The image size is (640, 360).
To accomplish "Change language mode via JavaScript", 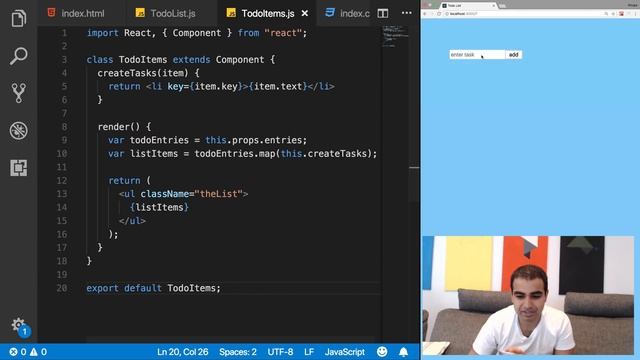I will click(x=344, y=352).
